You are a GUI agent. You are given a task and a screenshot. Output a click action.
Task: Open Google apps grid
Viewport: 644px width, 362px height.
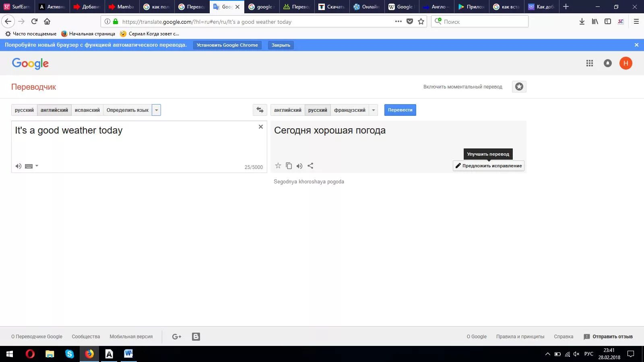click(590, 63)
